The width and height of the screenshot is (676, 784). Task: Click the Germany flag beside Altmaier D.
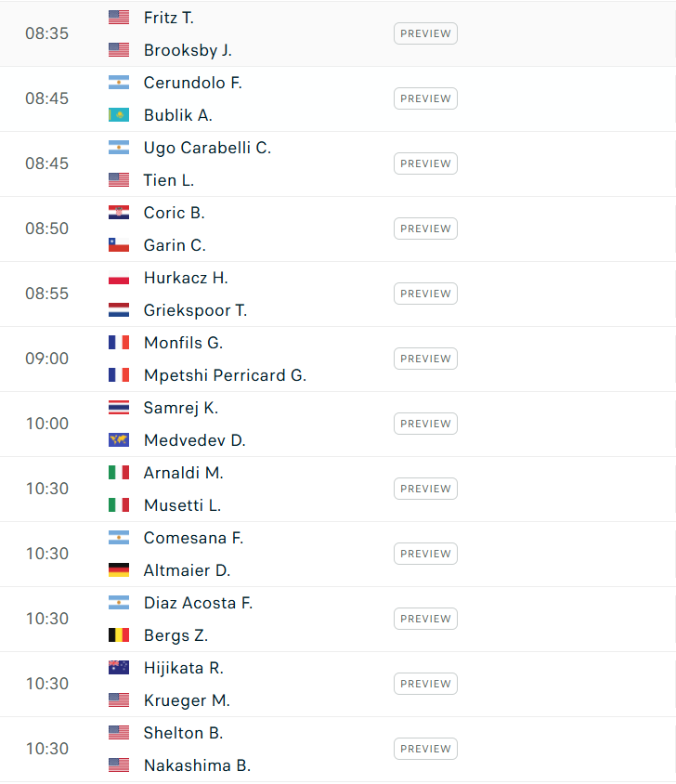119,570
